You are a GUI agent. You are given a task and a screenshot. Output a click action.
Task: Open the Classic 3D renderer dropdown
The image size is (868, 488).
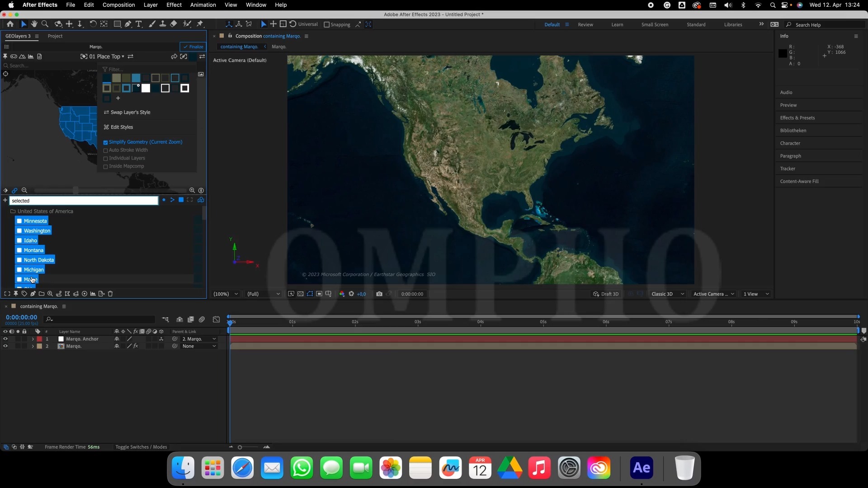[x=667, y=294]
